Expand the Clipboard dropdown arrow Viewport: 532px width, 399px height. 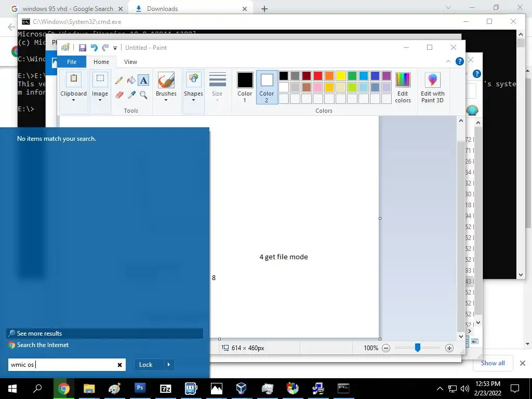pyautogui.click(x=73, y=100)
